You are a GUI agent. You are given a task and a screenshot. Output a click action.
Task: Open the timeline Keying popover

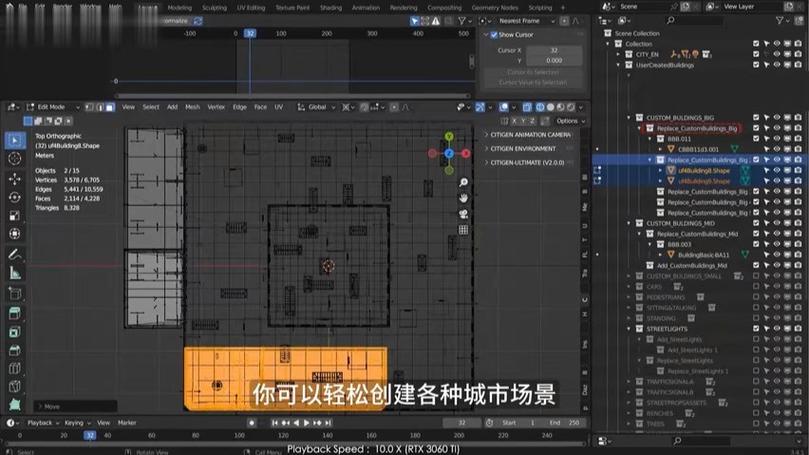coord(77,423)
